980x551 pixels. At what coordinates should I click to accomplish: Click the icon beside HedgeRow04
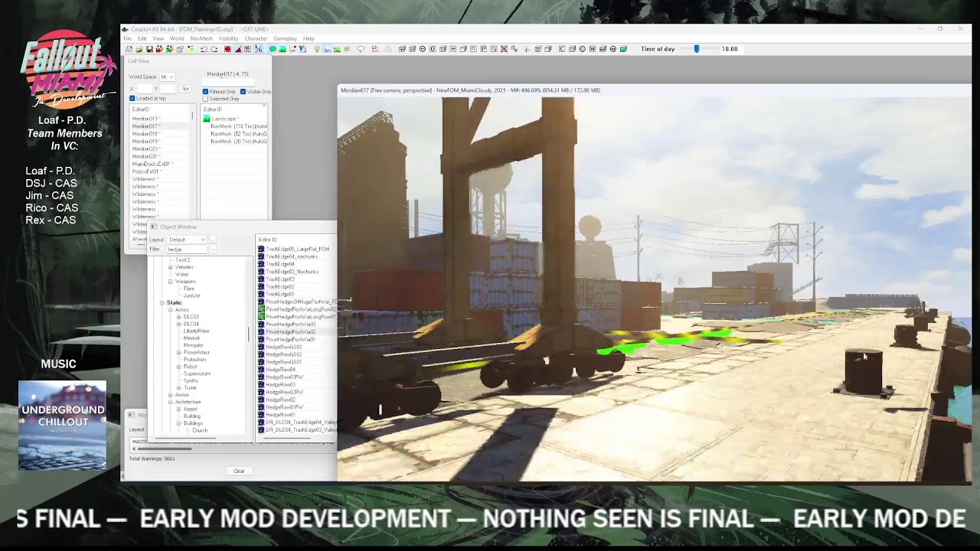[261, 370]
